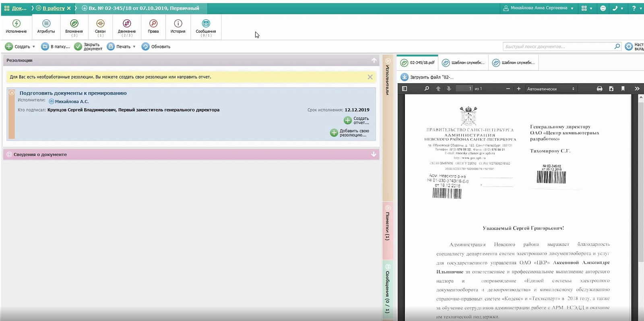
Task: Close the В работу breadcrumb tab
Action: [x=69, y=8]
